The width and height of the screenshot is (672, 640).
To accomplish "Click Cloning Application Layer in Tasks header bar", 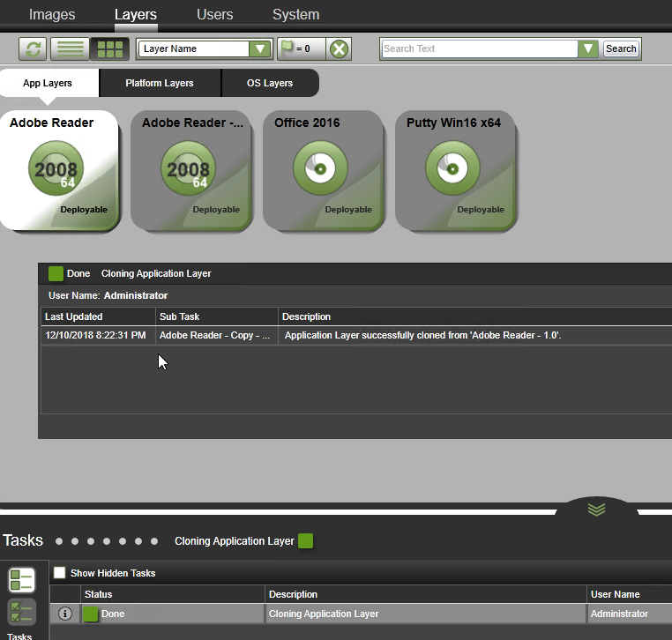I will click(234, 541).
